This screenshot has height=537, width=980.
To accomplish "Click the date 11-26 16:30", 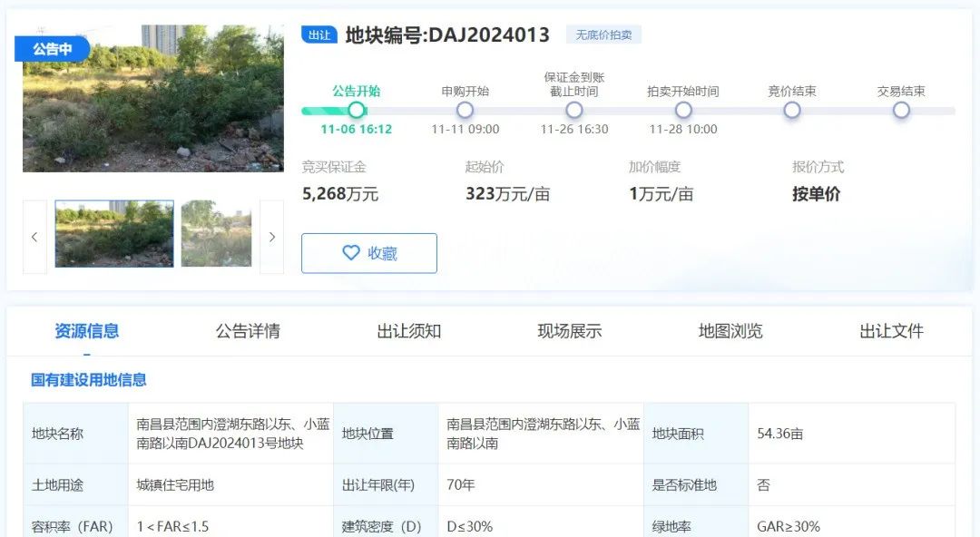I will point(574,130).
